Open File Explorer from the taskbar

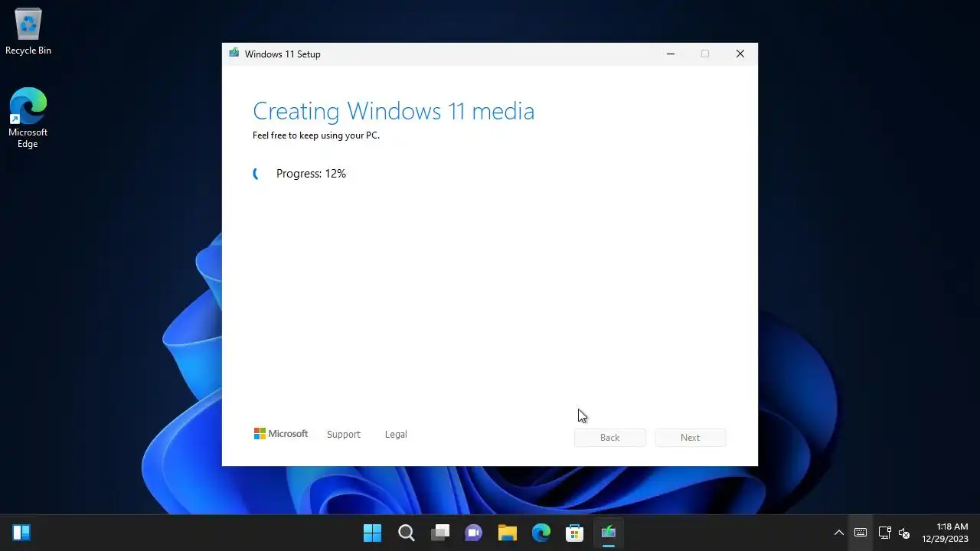coord(508,533)
